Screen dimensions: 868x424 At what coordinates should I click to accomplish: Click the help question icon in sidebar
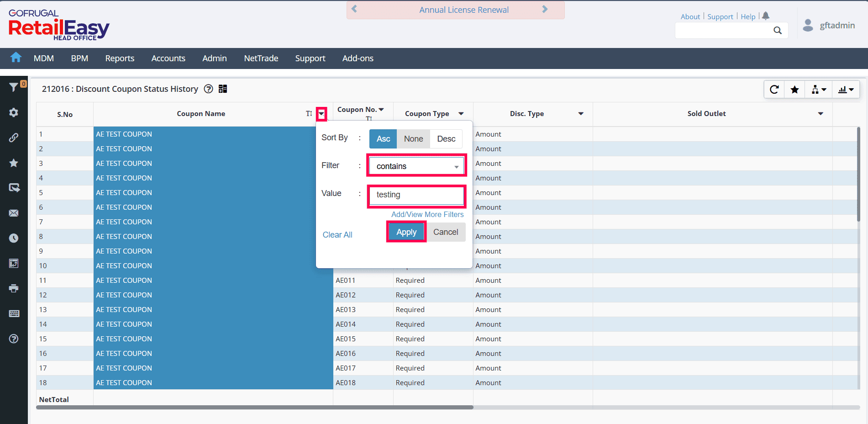coord(14,339)
